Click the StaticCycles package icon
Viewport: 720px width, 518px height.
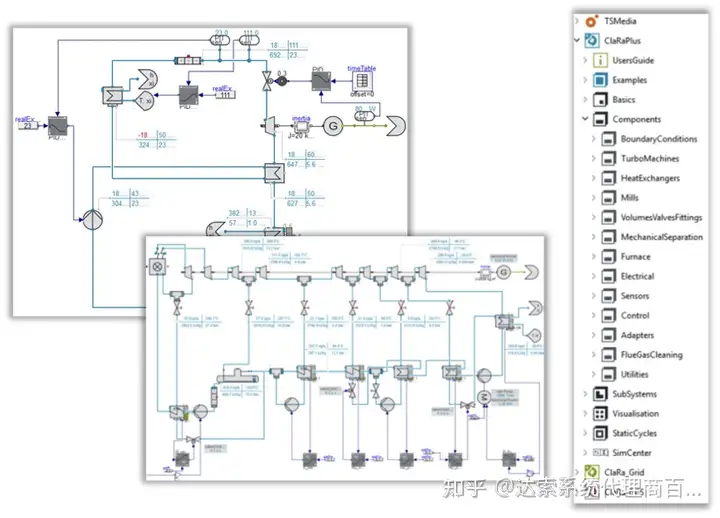[x=600, y=433]
